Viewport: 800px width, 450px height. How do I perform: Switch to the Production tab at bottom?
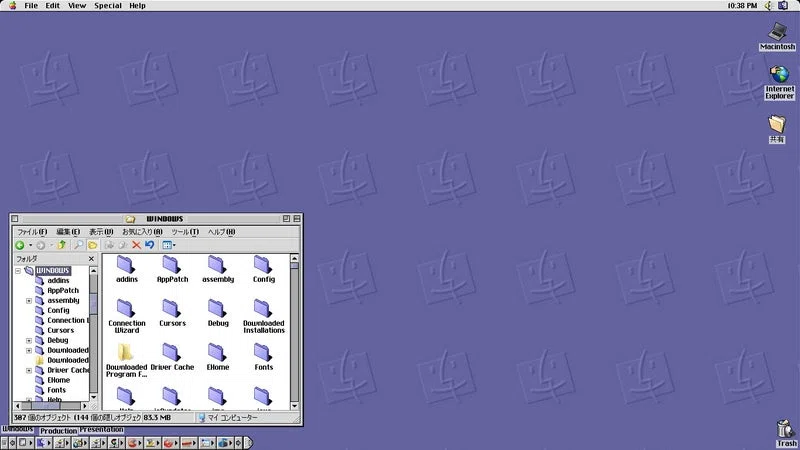tap(59, 431)
